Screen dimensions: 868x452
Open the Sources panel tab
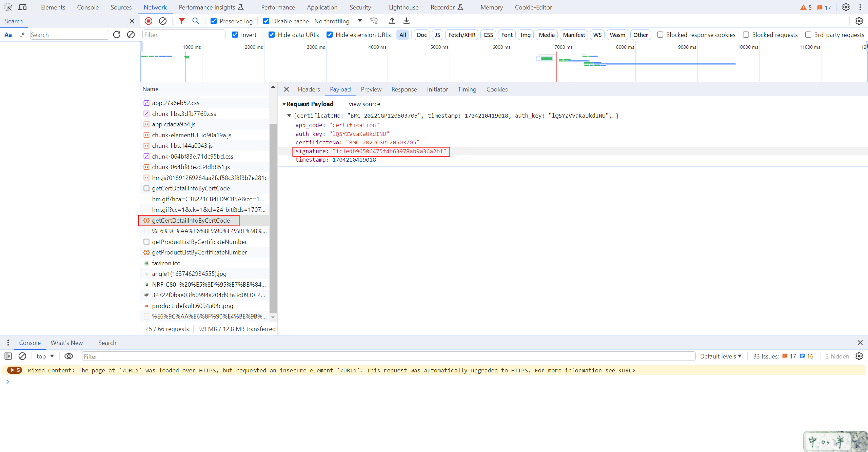tap(121, 7)
